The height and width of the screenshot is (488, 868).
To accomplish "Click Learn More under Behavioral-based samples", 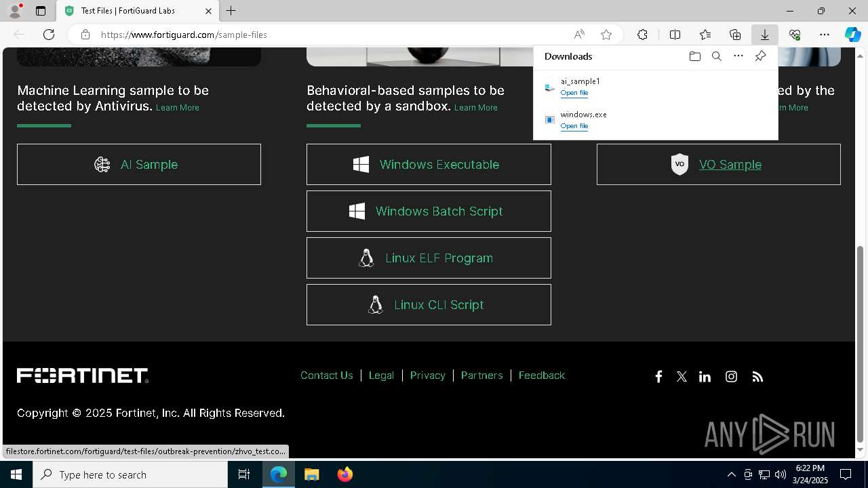I will coord(476,108).
